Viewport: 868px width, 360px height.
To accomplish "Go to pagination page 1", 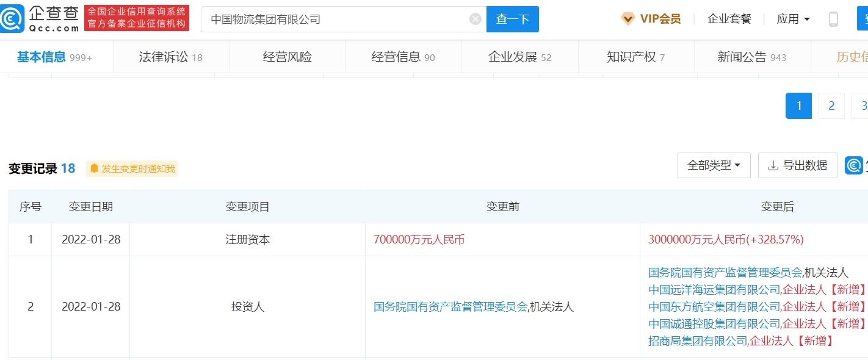I will [798, 106].
